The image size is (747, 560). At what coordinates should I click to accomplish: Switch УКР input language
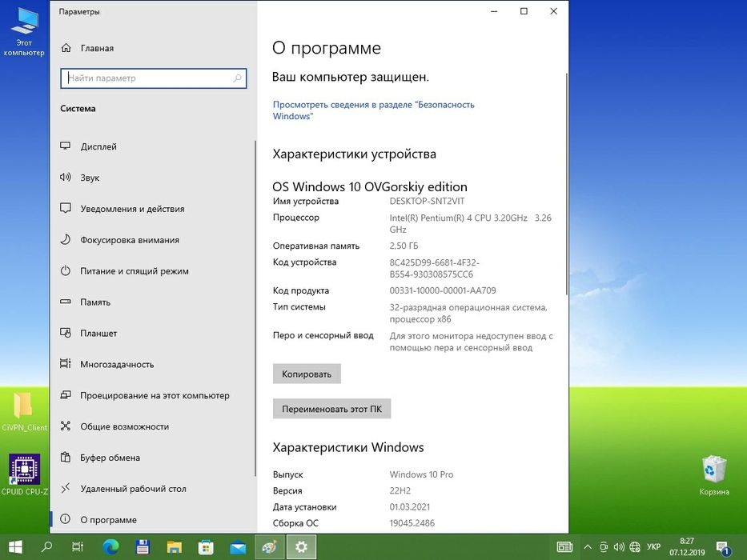tap(653, 547)
